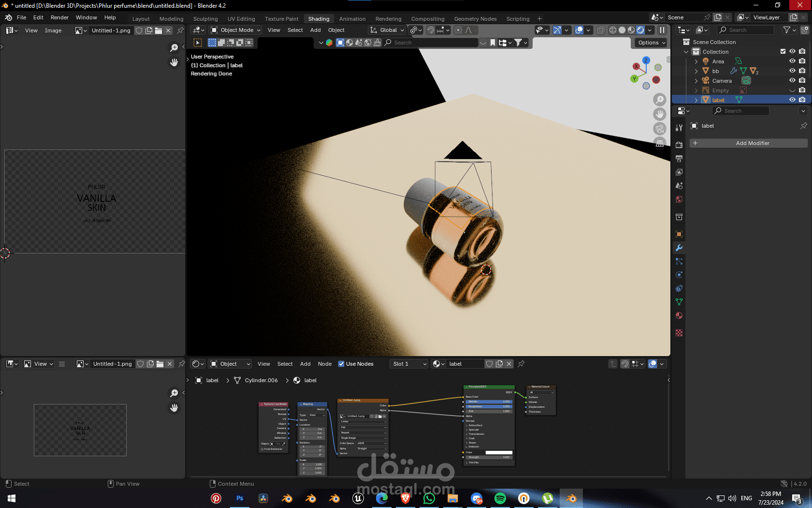Open the Object Mode dropdown
812x508 pixels.
click(236, 30)
